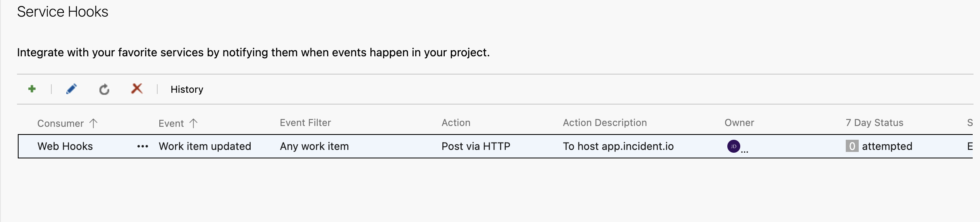Click the 7 Day Status column header
This screenshot has width=980, height=222.
tap(874, 123)
